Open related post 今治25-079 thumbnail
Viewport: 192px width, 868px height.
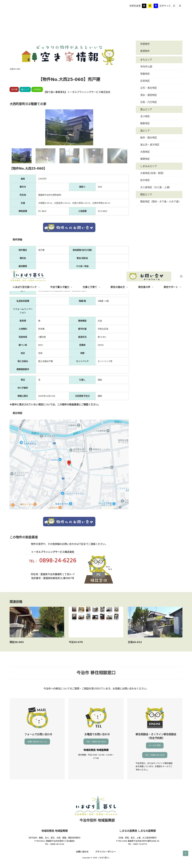point(96,622)
